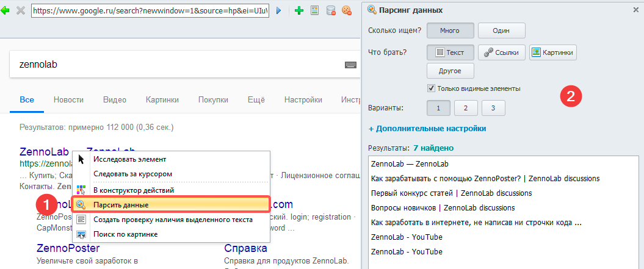Open the on-screen keyboard icon in search box
Image resolution: width=644 pixels, height=269 pixels.
pos(350,65)
